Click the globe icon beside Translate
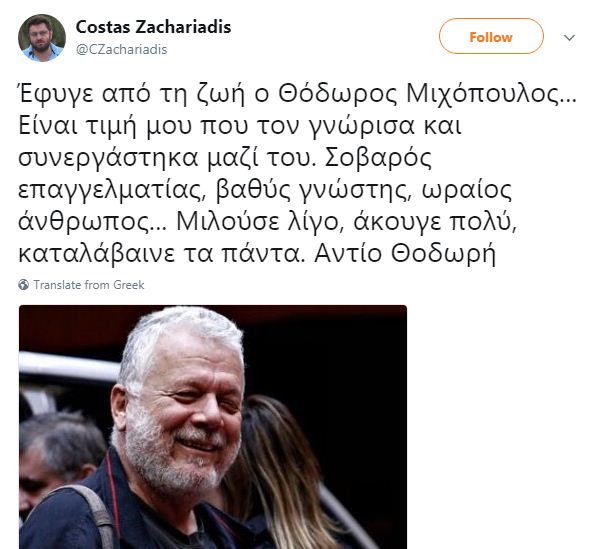 [x=24, y=285]
